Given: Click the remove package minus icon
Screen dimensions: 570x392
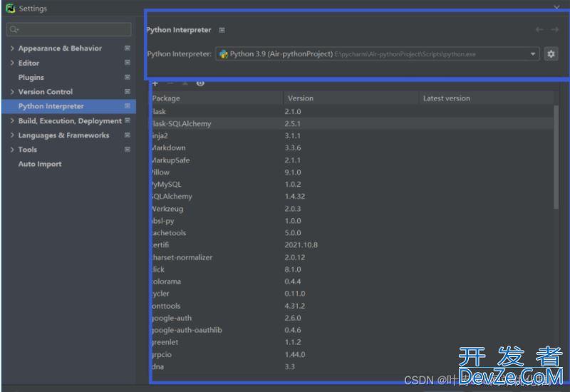Looking at the screenshot, I should pos(170,83).
